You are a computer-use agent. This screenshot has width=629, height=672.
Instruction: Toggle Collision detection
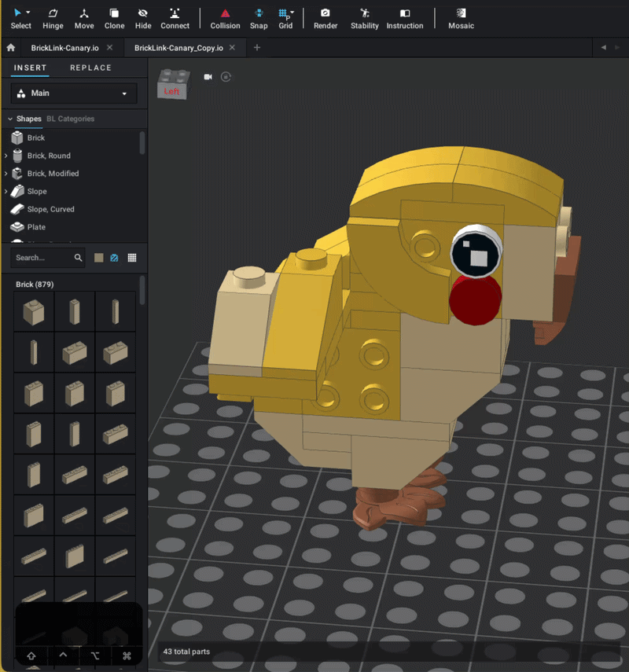coord(225,18)
